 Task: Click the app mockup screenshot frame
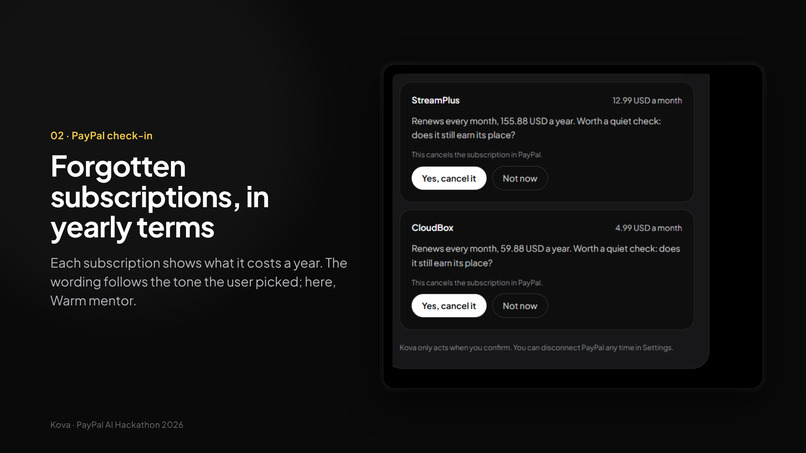pyautogui.click(x=573, y=226)
